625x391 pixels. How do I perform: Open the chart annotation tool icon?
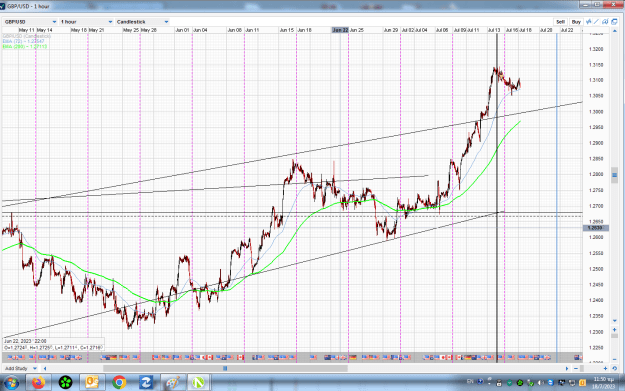tap(605, 22)
